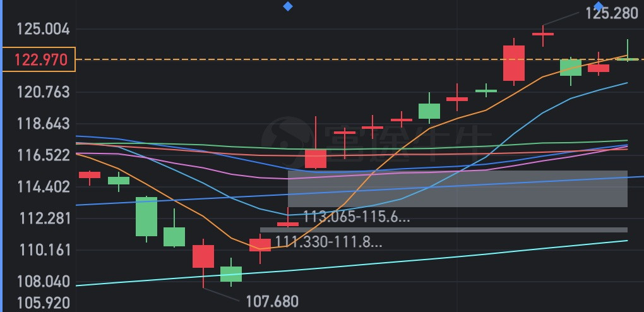Click the y-axis label 114.402

(43, 187)
